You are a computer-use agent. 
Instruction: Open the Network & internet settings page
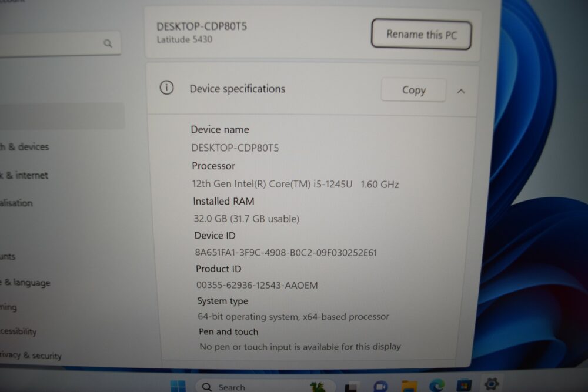point(24,175)
